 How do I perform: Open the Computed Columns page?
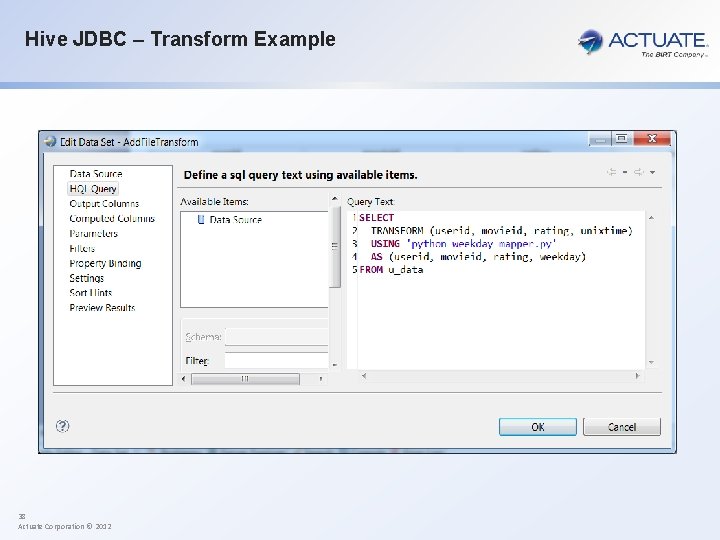112,219
